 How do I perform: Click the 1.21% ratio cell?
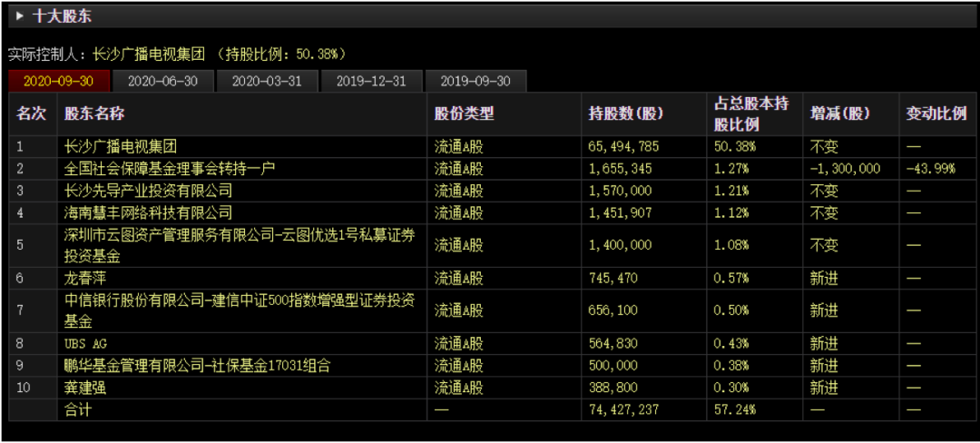[731, 191]
